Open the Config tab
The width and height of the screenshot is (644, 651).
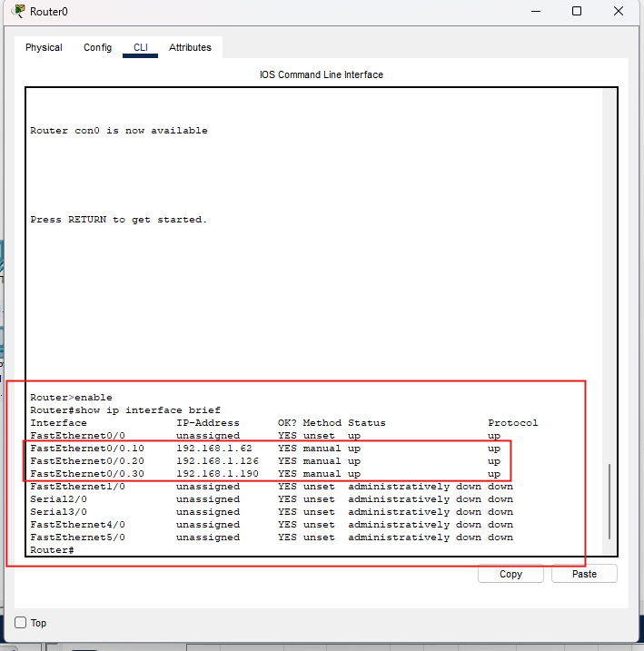coord(97,47)
